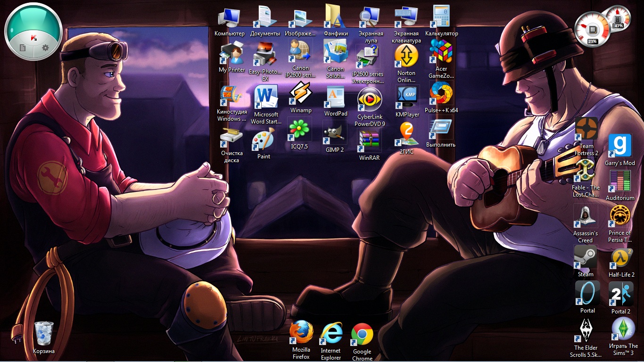Click the CPU meter gauge showing 23%
The height and width of the screenshot is (362, 644).
tap(592, 30)
